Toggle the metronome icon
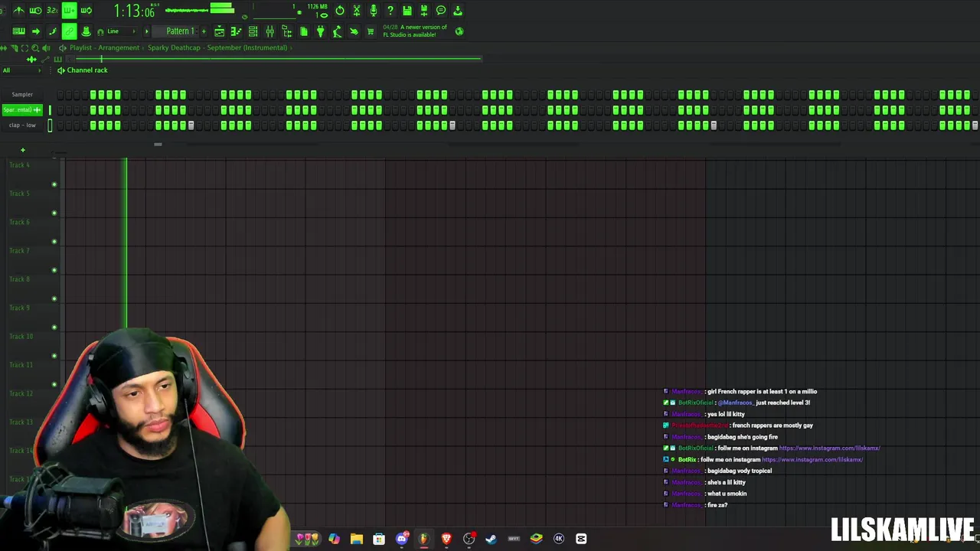 pos(18,11)
